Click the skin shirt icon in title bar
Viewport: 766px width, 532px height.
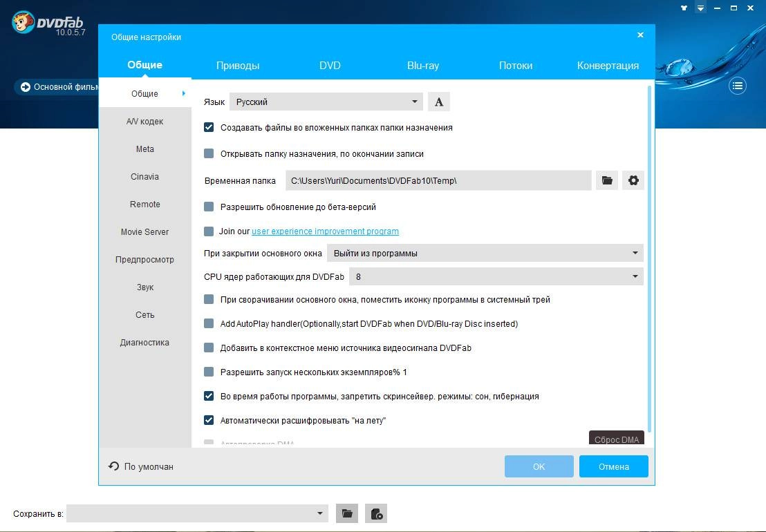(x=684, y=8)
